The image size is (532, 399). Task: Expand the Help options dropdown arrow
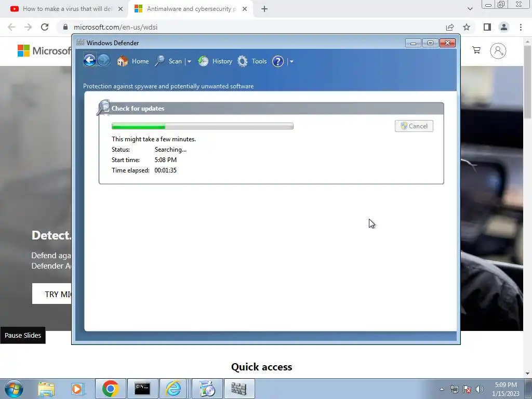291,61
